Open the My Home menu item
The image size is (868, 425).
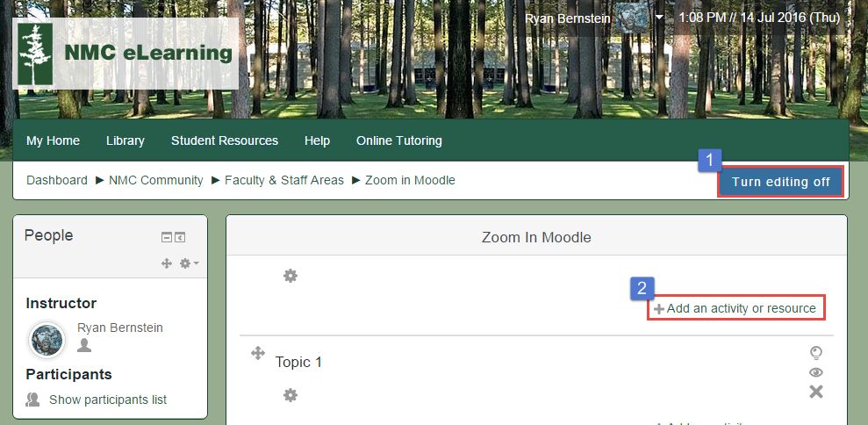(54, 140)
